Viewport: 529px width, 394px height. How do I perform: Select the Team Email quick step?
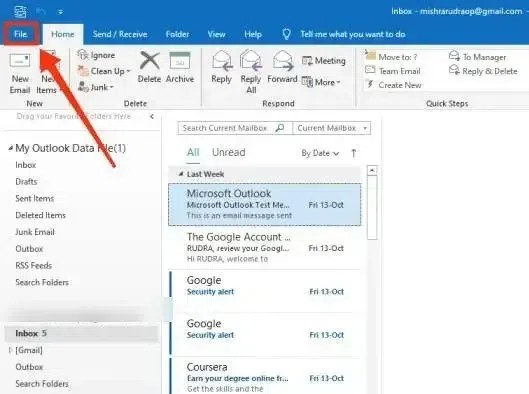[x=393, y=71]
